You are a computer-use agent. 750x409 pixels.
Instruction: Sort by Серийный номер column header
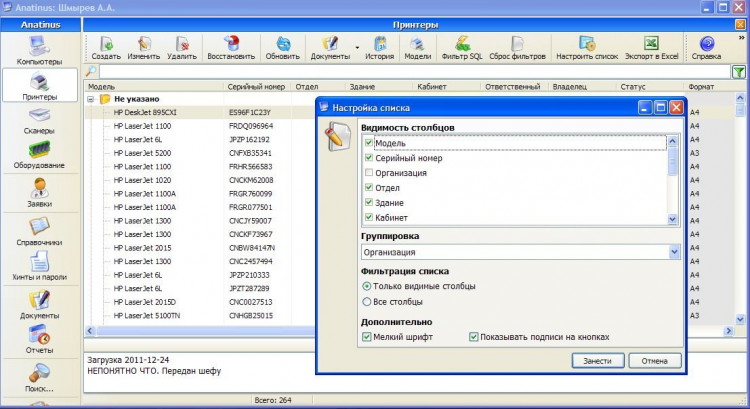pos(257,87)
